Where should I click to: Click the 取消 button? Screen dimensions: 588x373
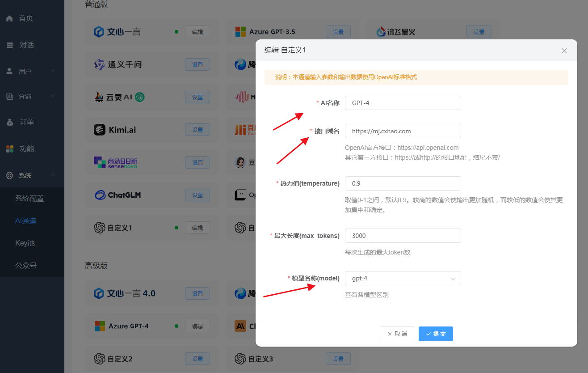397,334
